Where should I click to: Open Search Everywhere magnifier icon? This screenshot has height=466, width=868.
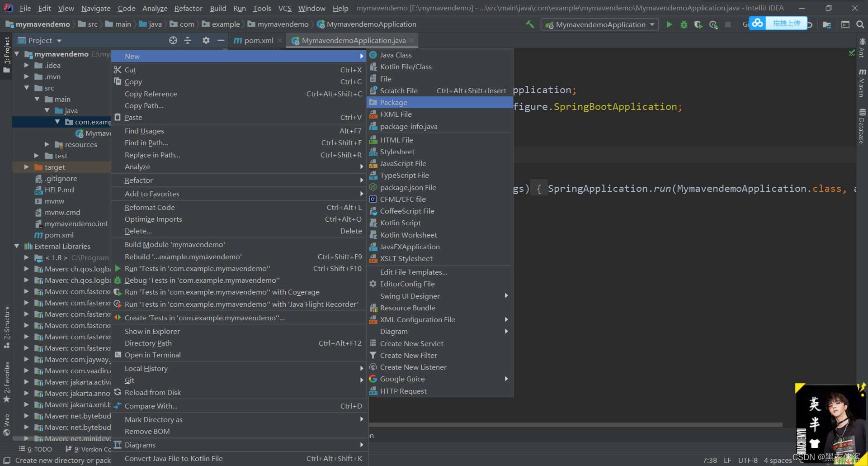860,24
